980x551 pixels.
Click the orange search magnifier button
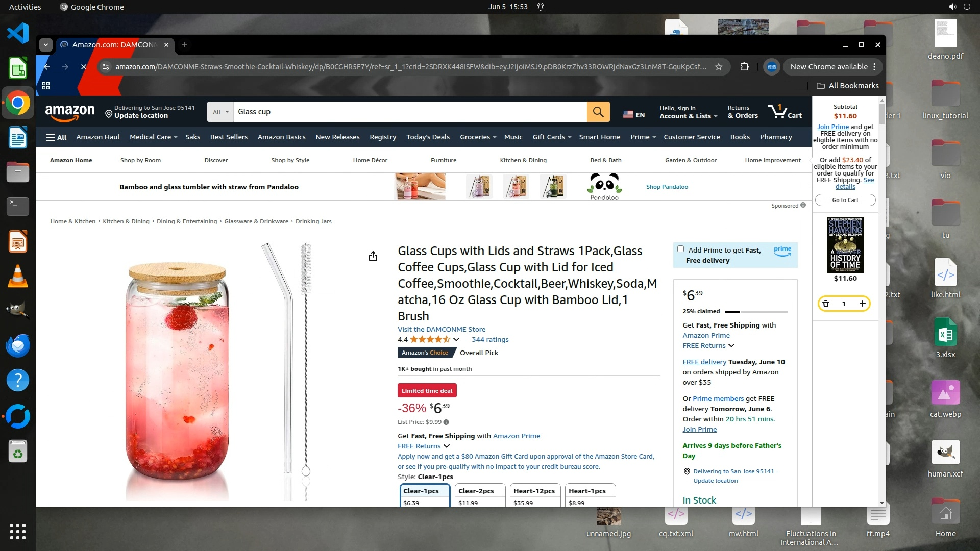tap(598, 112)
